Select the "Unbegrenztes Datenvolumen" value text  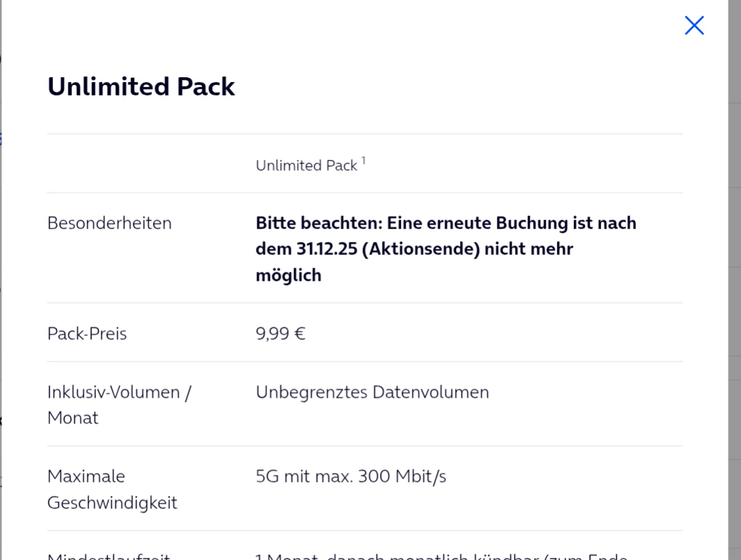click(x=372, y=392)
